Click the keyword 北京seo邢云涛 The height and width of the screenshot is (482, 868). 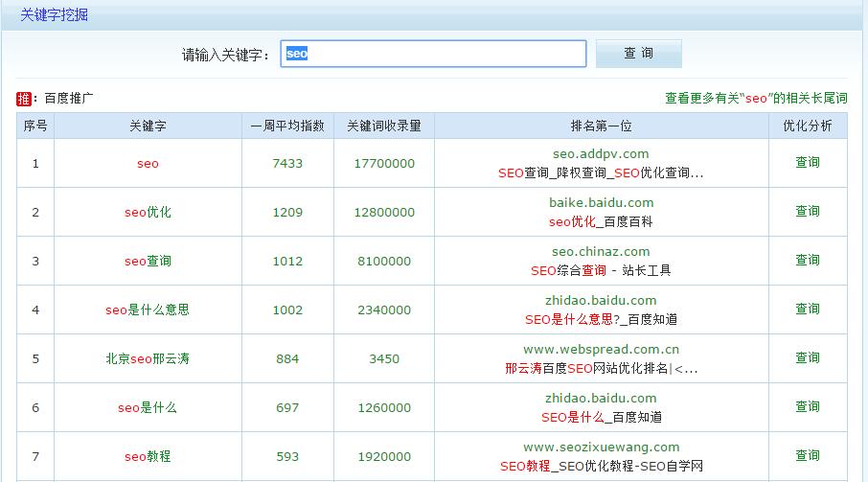tap(148, 359)
